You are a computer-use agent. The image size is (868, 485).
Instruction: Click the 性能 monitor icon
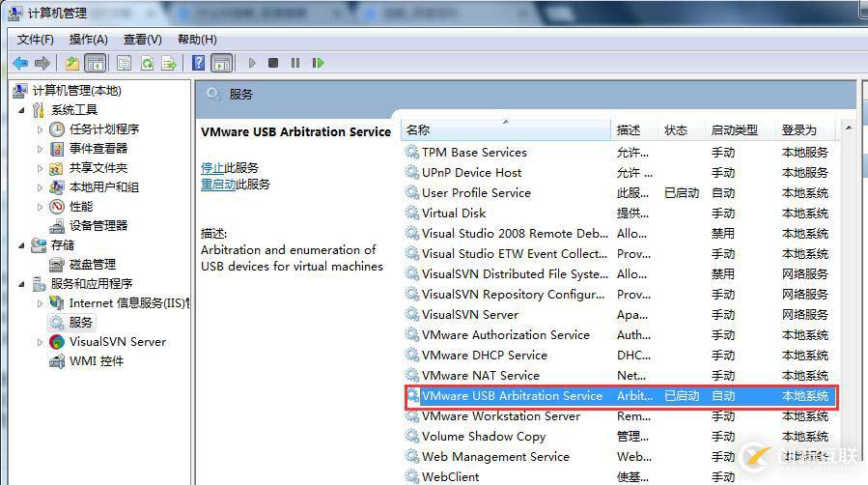click(57, 207)
